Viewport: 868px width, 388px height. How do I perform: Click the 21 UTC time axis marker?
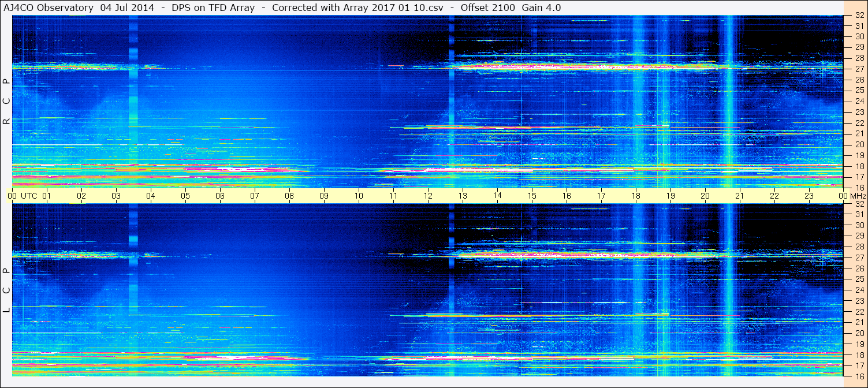coord(740,196)
